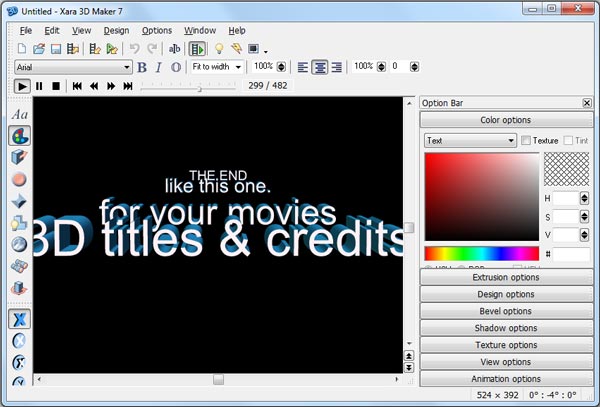Align text to the left
The width and height of the screenshot is (600, 407).
[x=303, y=67]
